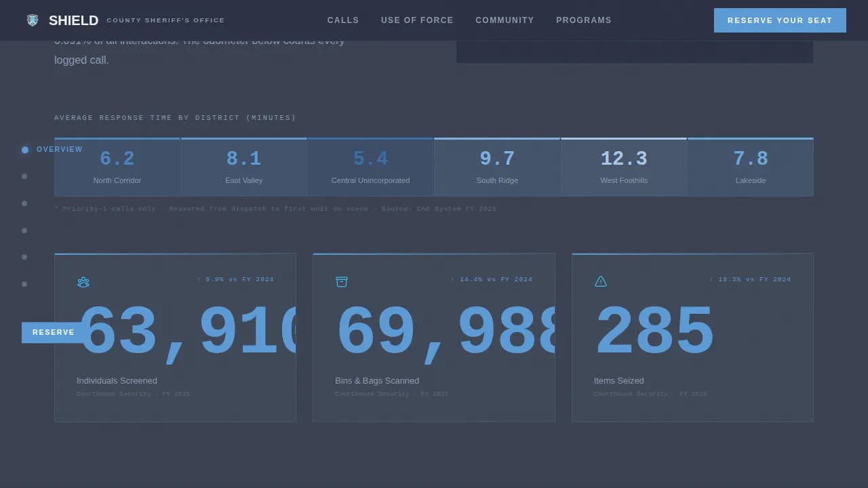
Task: Open the Use of Force menu item
Action: [417, 20]
